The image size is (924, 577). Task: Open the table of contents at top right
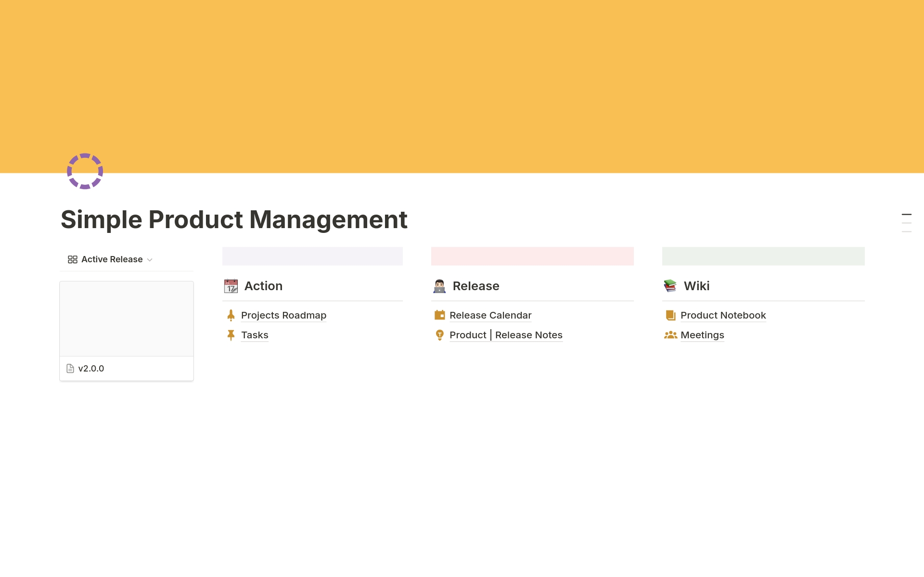tap(907, 222)
